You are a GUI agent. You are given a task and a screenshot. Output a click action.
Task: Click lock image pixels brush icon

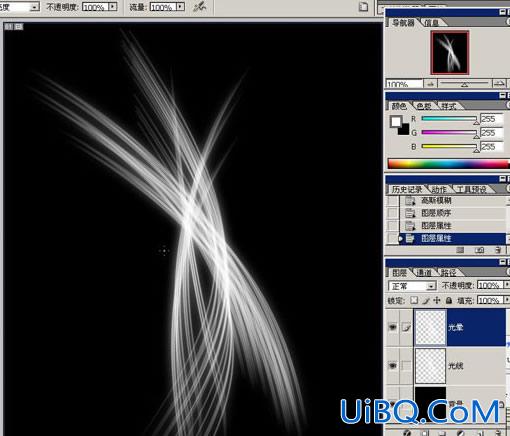coord(426,301)
